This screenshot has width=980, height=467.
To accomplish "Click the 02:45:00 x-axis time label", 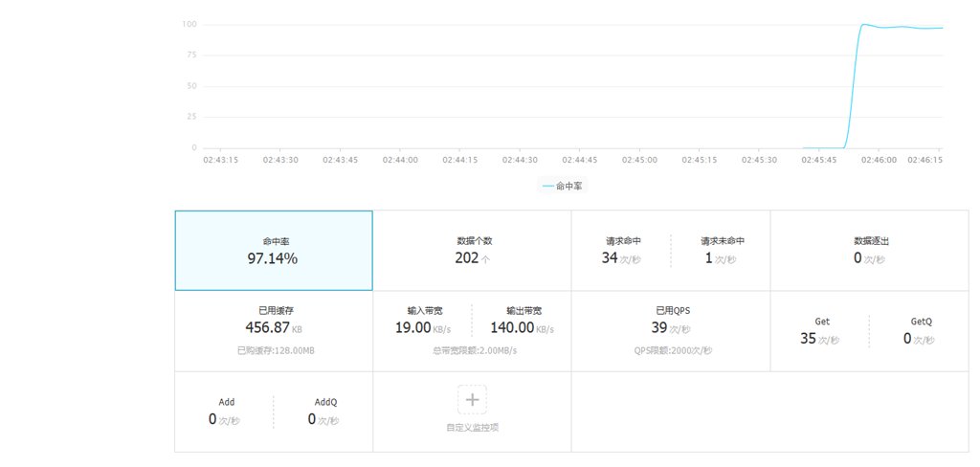I will pos(639,160).
